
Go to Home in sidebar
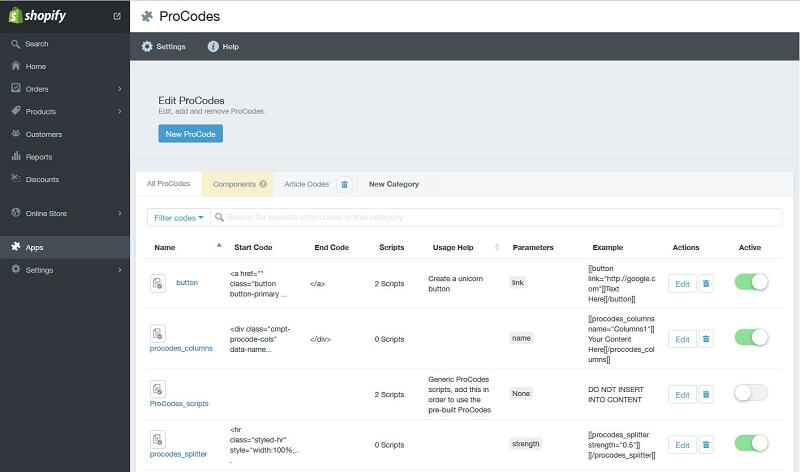pyautogui.click(x=36, y=66)
